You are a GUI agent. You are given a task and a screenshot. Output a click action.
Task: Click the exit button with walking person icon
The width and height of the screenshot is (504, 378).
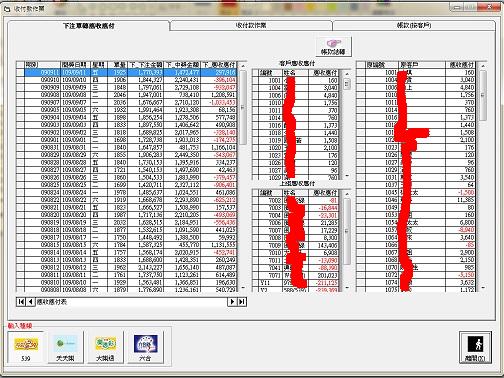(x=475, y=347)
